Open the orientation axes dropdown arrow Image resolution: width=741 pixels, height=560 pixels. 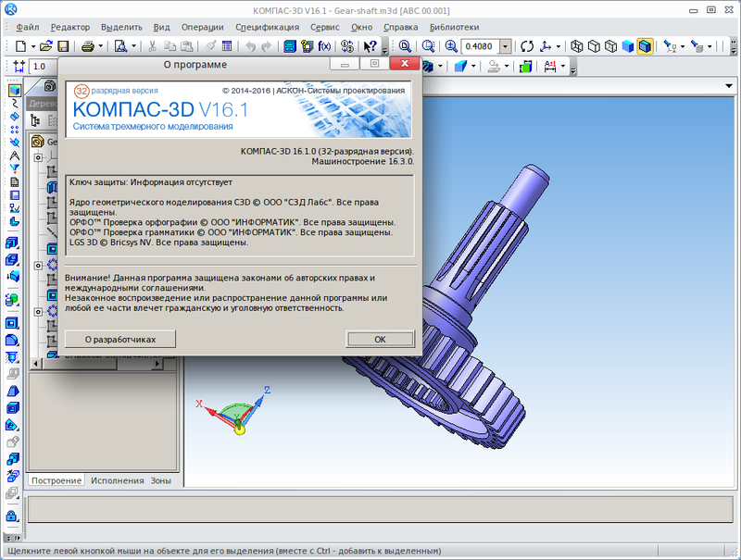click(559, 46)
